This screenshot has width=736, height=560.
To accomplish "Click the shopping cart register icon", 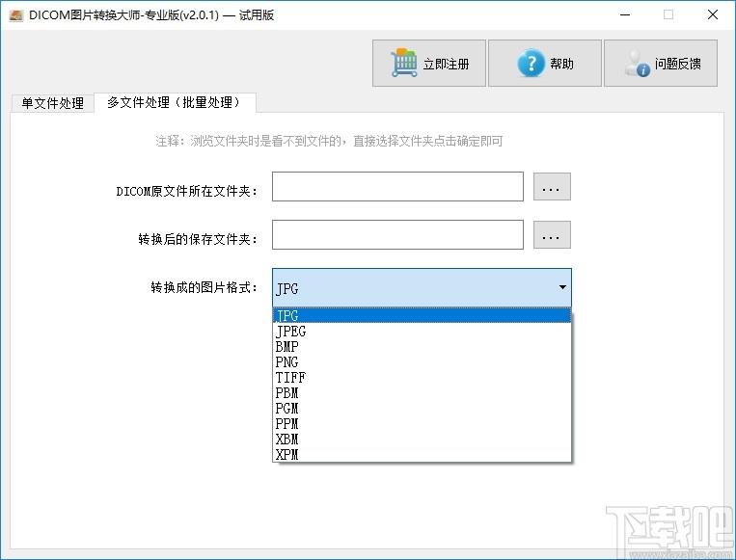I will tap(403, 63).
